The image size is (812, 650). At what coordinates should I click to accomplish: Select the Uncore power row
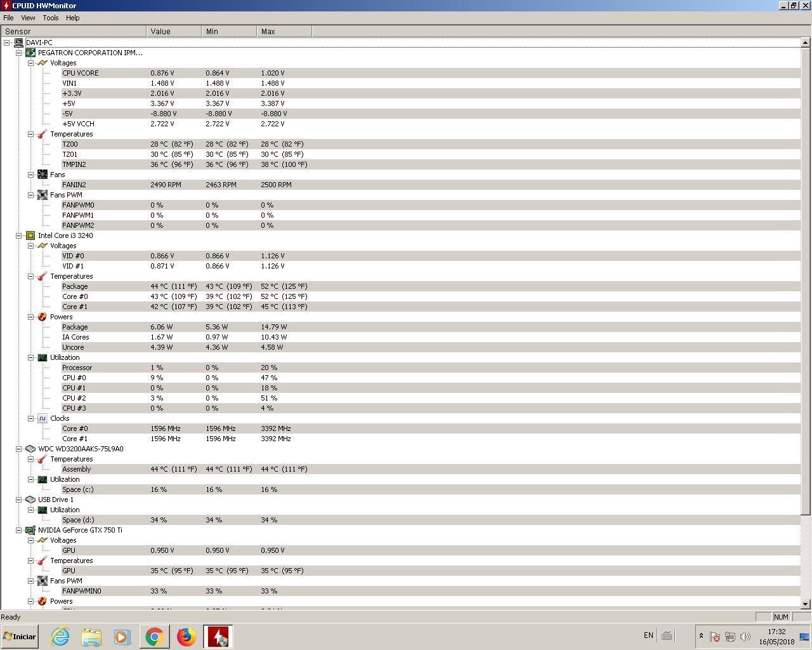click(x=431, y=347)
